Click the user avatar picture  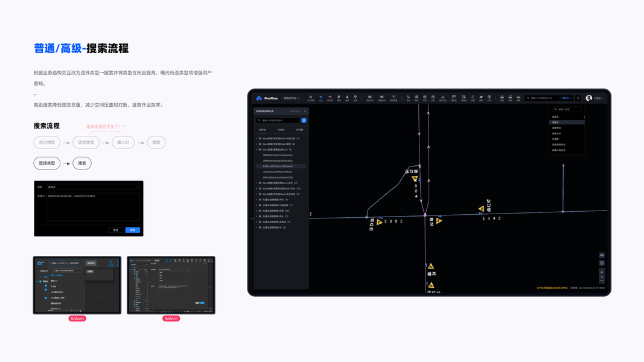pyautogui.click(x=589, y=98)
